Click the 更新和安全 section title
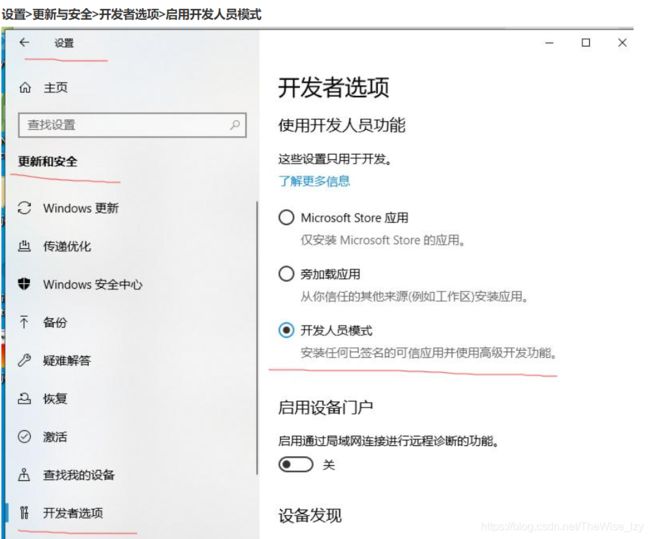This screenshot has height=539, width=650. click(48, 161)
